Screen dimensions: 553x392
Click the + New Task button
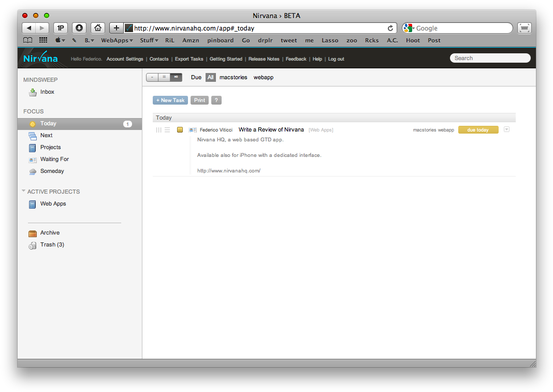tap(170, 100)
